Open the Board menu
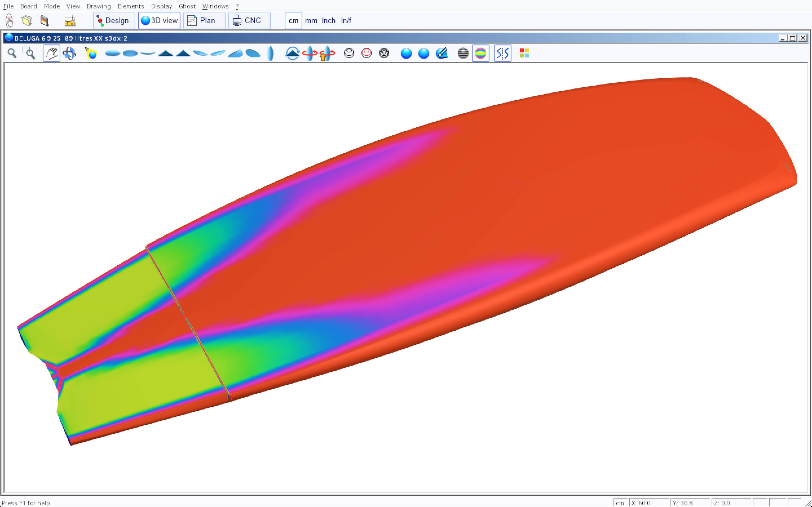The image size is (812, 507). coord(28,6)
